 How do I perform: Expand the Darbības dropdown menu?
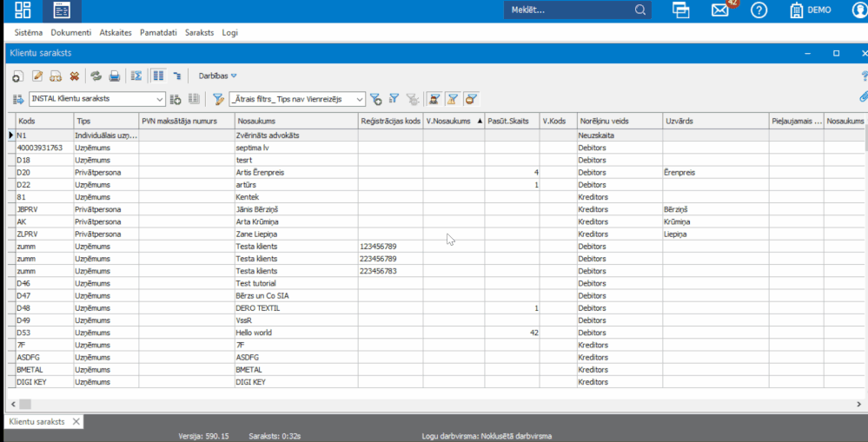point(217,76)
